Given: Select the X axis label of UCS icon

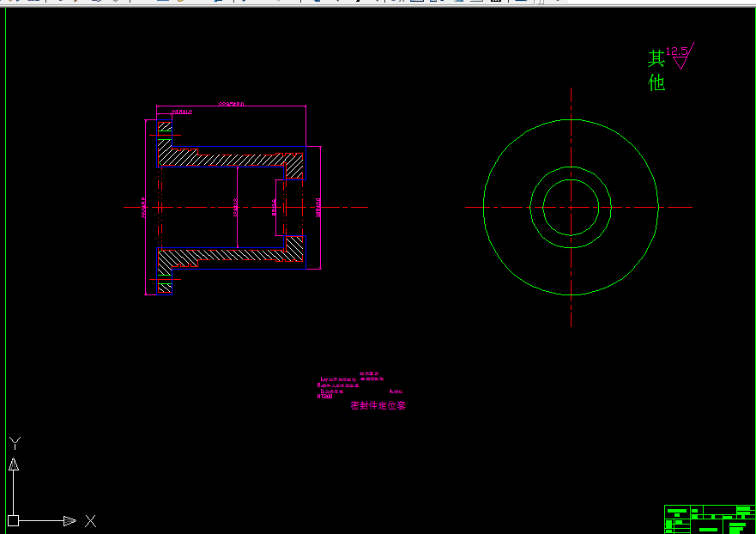Looking at the screenshot, I should tap(91, 521).
